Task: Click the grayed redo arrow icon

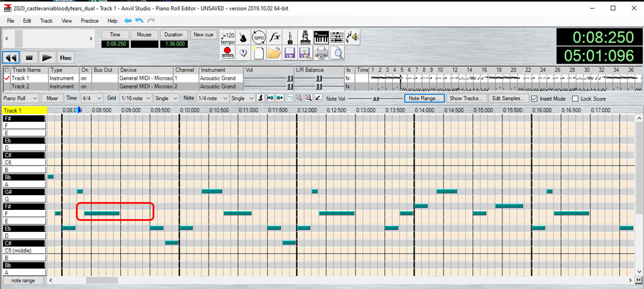Action: tap(151, 21)
